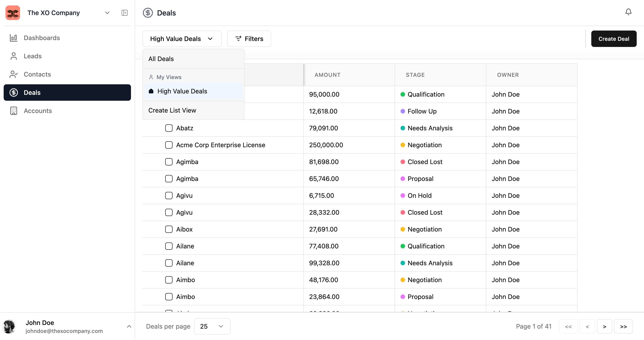Select the Acme Corp Enterprise License checkbox
644x340 pixels.
pos(169,145)
